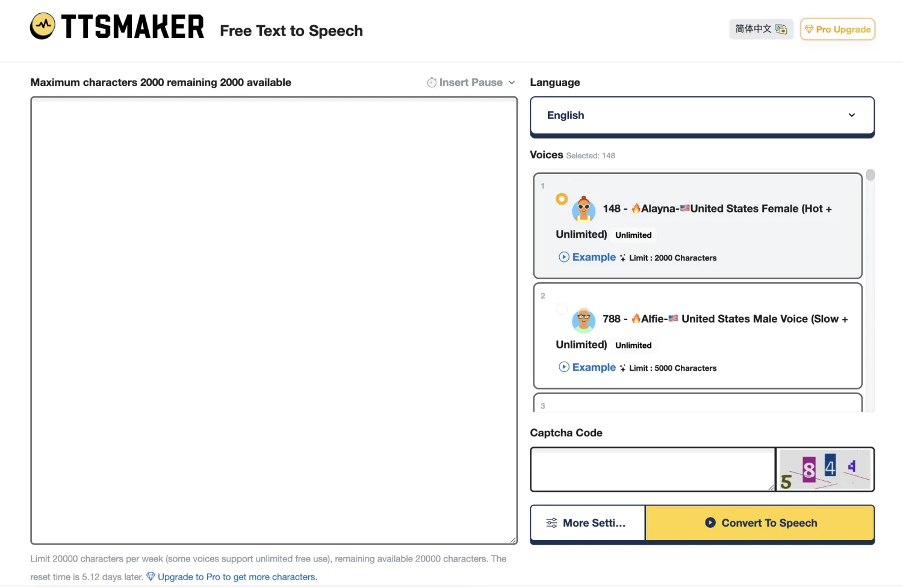Click Alayna's avatar icon

[x=583, y=209]
